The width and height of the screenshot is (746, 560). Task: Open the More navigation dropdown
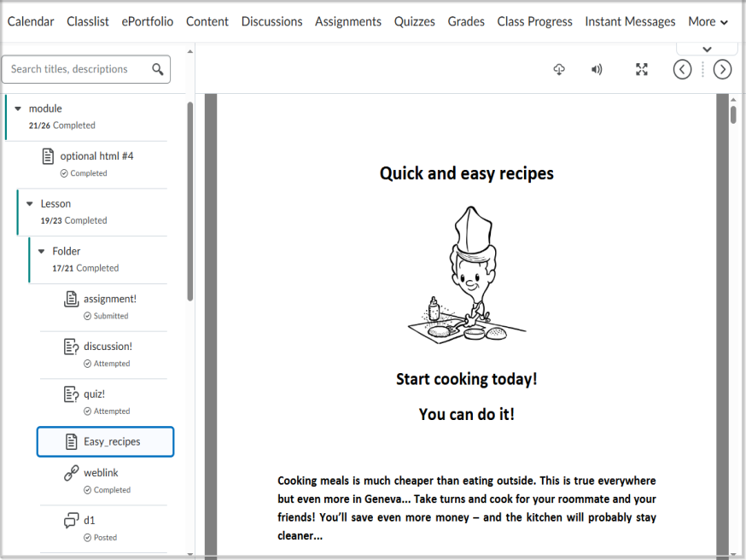(x=708, y=21)
